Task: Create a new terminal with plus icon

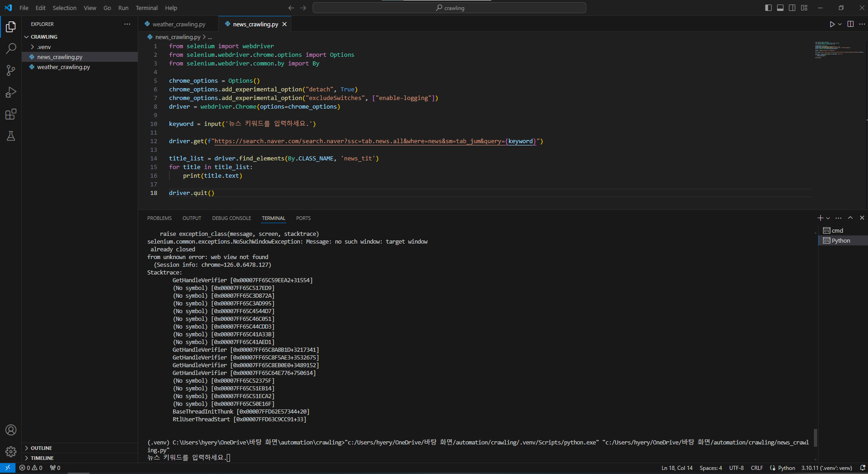Action: pyautogui.click(x=820, y=218)
